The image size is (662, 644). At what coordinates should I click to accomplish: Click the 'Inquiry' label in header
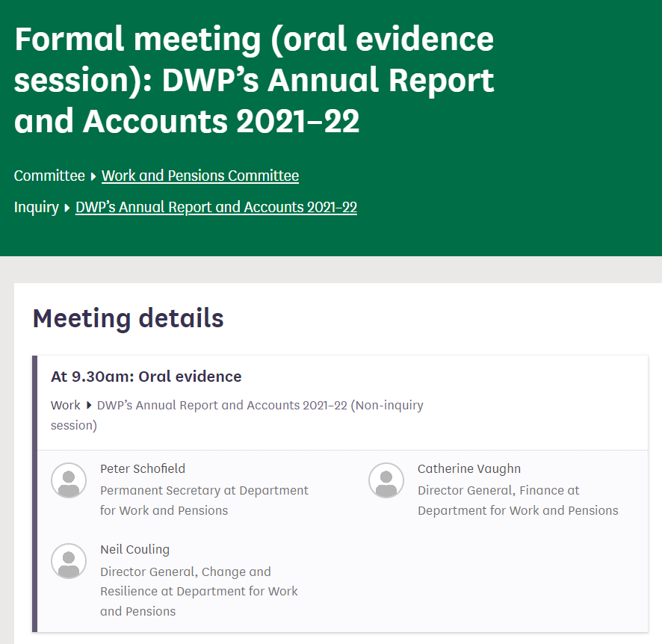[x=37, y=207]
